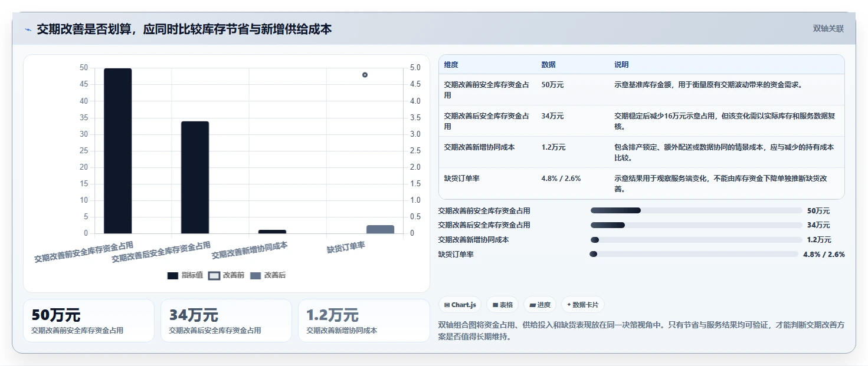Click the 交期改善新增协同成本 x-axis label
Image resolution: width=868 pixels, height=366 pixels.
(x=250, y=250)
